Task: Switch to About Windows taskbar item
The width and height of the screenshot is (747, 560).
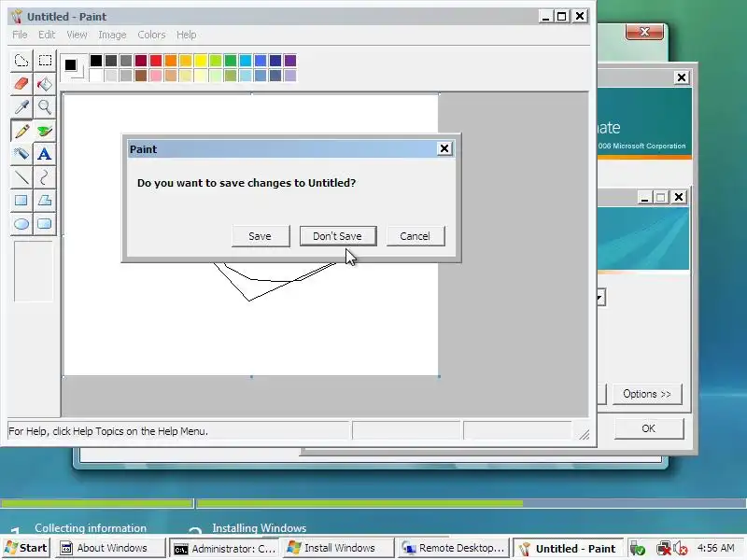Action: point(111,548)
